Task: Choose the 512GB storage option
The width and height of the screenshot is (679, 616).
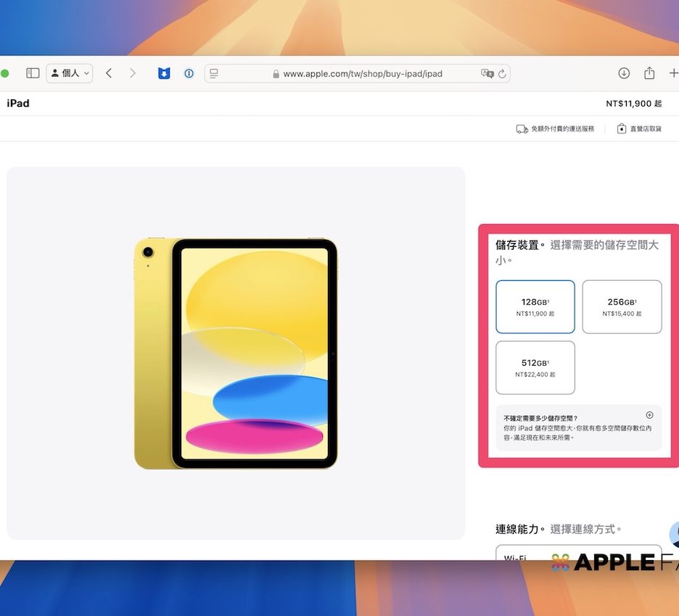Action: [535, 368]
